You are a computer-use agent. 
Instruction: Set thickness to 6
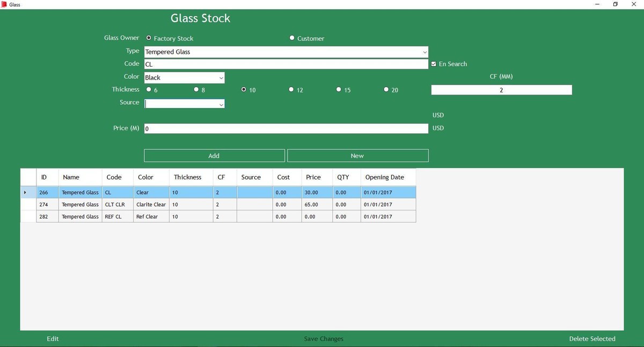click(149, 90)
